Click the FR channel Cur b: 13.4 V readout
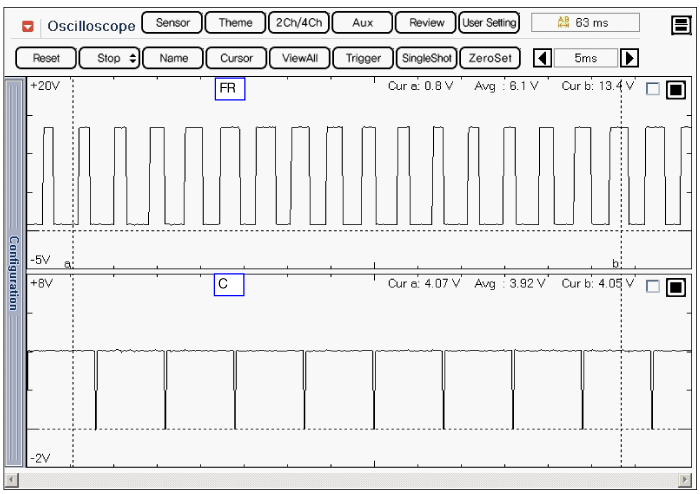700x494 pixels. click(598, 86)
